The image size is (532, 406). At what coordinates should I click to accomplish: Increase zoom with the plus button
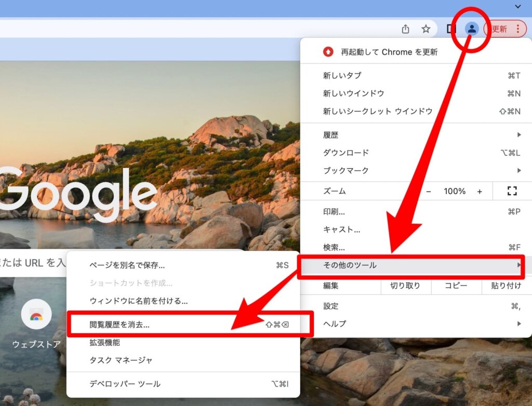tap(480, 192)
